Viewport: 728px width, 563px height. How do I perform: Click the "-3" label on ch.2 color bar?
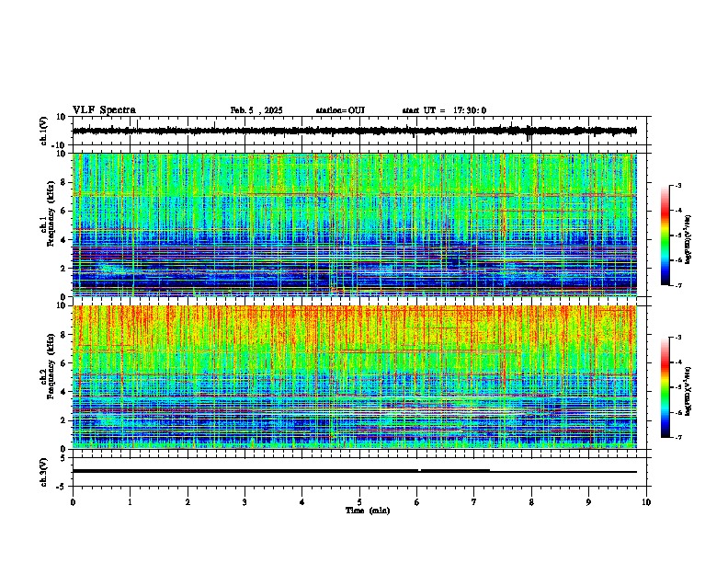pos(677,338)
